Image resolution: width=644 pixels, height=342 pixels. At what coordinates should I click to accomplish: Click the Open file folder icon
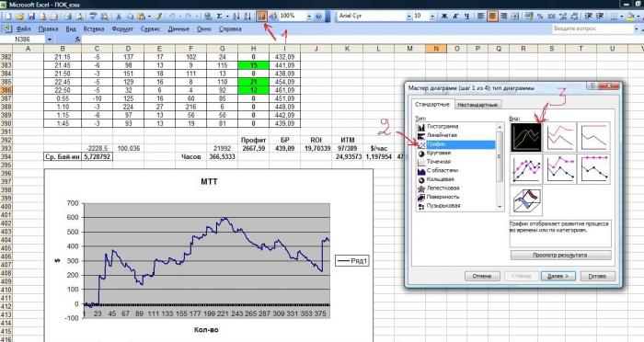(19, 17)
